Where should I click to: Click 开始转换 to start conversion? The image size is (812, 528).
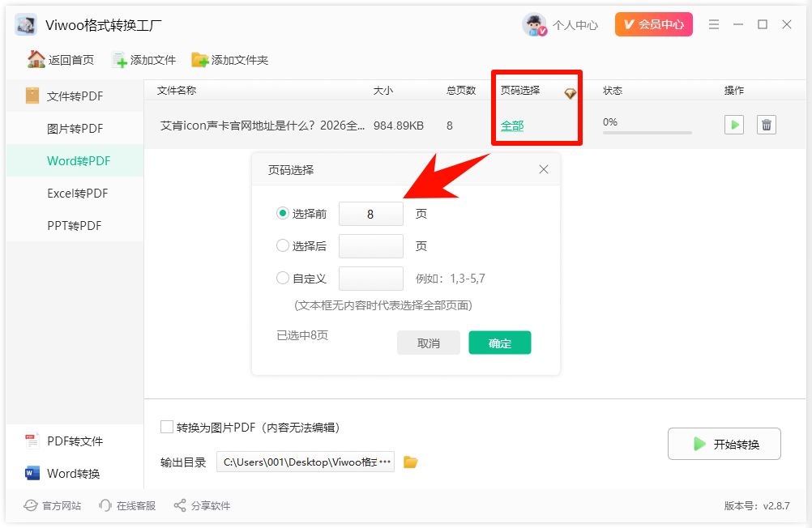pos(724,444)
